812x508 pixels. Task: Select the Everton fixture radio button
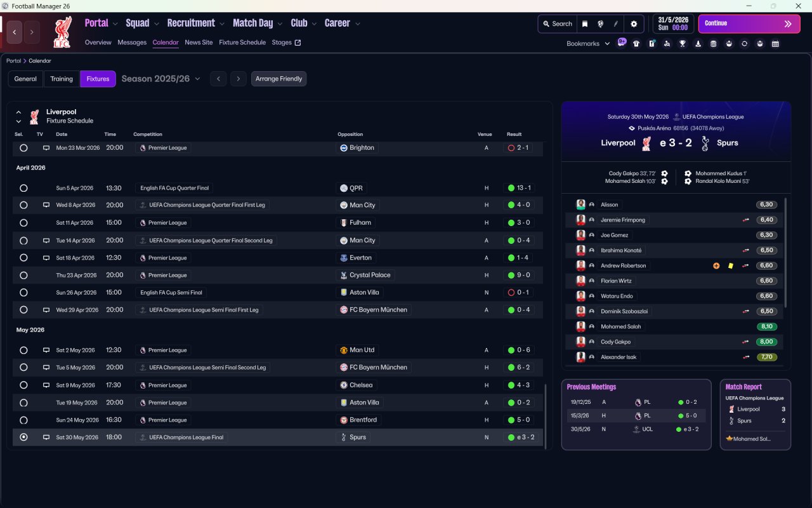pos(23,258)
